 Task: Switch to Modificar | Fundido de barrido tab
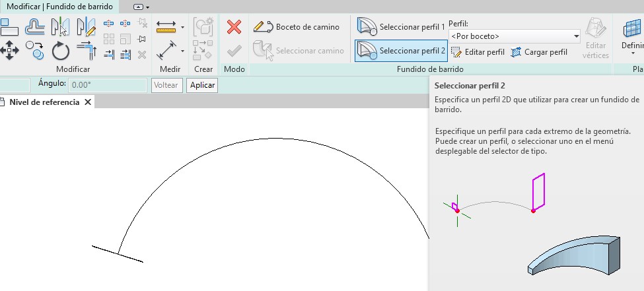(x=59, y=6)
